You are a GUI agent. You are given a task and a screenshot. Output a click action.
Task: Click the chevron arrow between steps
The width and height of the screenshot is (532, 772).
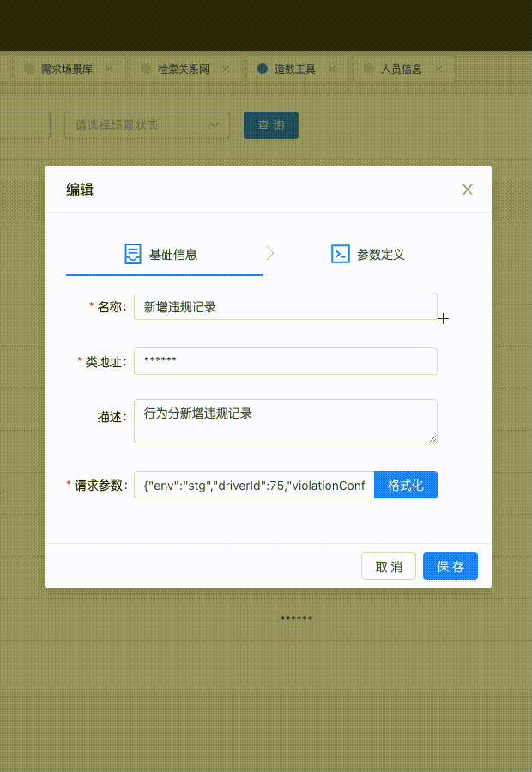click(x=270, y=254)
